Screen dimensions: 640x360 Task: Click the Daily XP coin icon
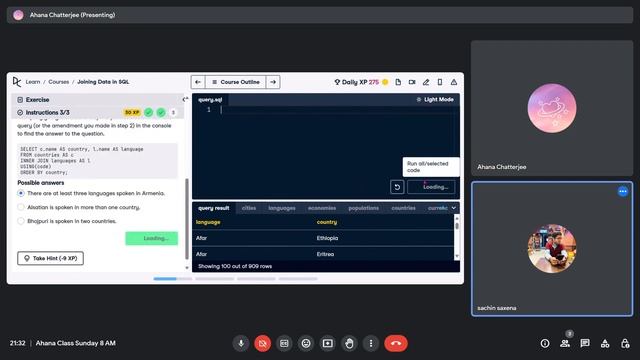click(385, 82)
